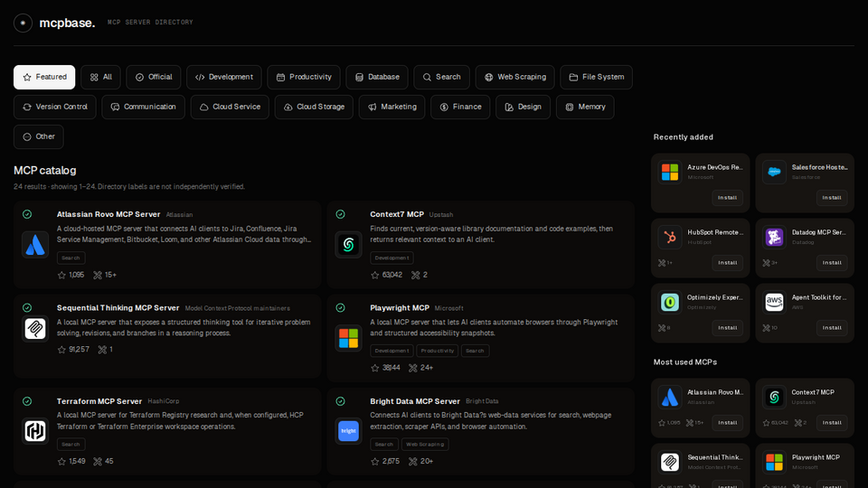
Task: Install Azure DevOps Remote MCP
Action: click(x=727, y=198)
